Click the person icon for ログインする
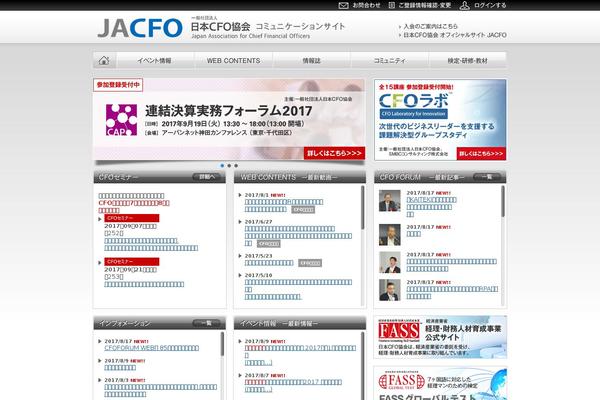 (x=465, y=5)
